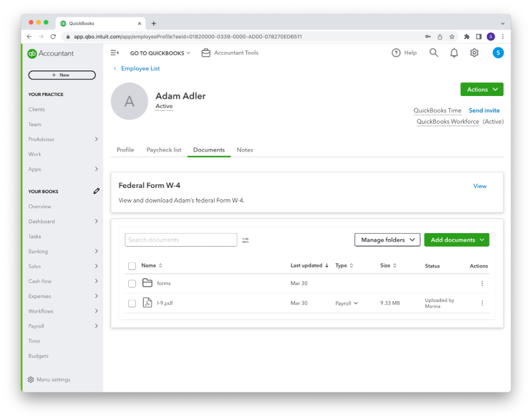Click the QuickBooks Accountant logo
This screenshot has width=532, height=420.
51,54
